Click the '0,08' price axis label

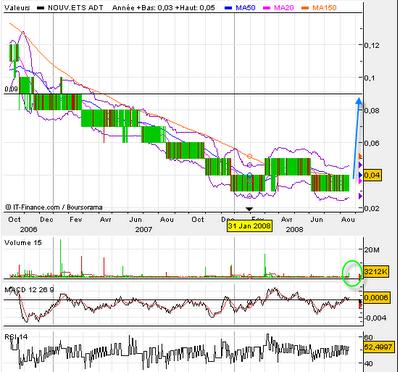pyautogui.click(x=371, y=111)
